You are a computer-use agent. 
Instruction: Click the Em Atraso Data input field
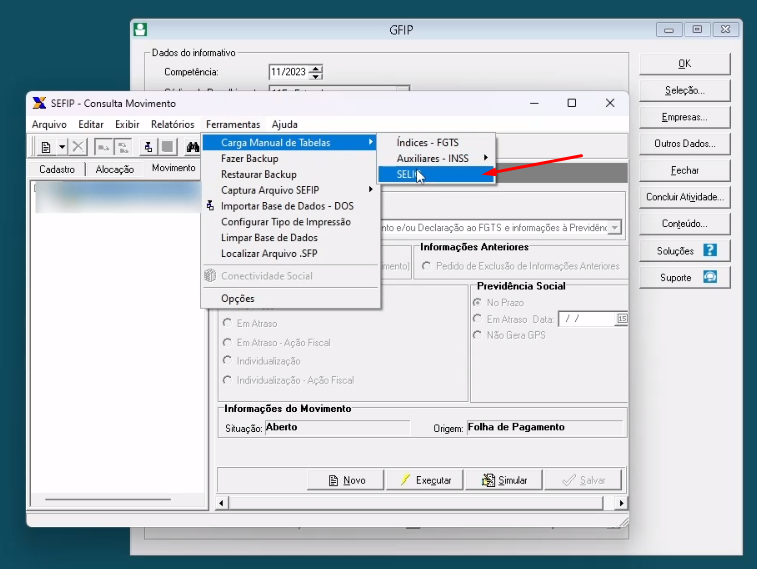point(588,319)
